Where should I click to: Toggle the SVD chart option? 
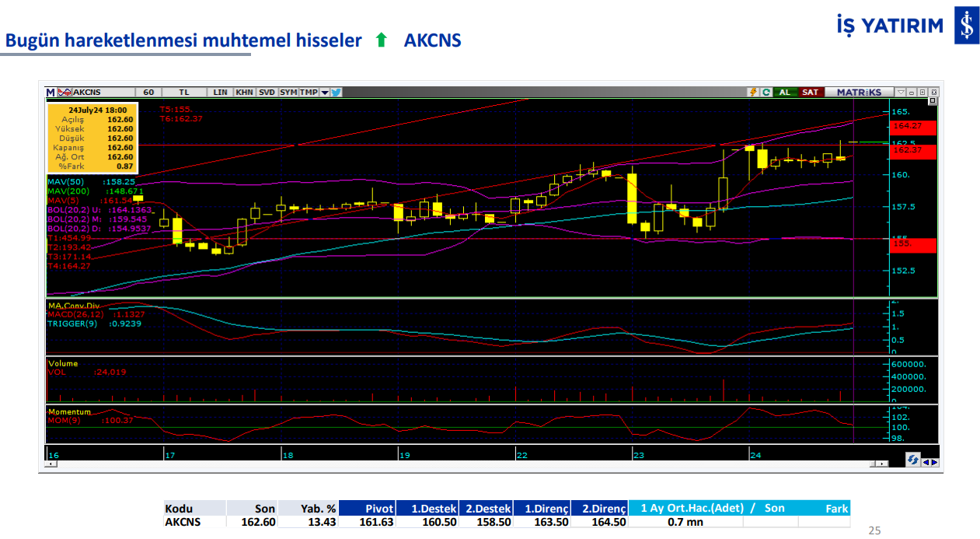[x=267, y=92]
